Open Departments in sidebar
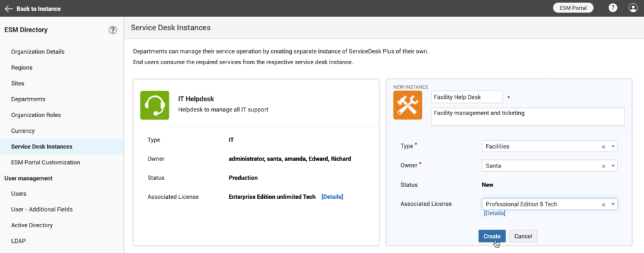This screenshot has height=253, width=644. tap(28, 99)
